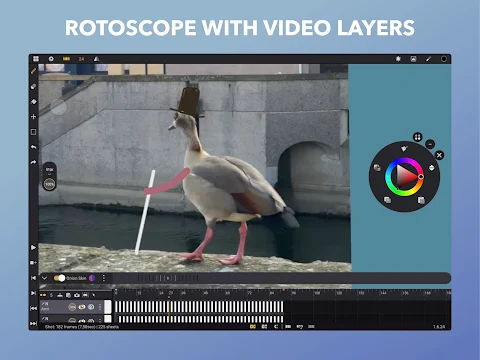Click the add drawing layer icon in timeline toolbar
Image resolution: width=480 pixels, height=360 pixels.
click(x=60, y=295)
